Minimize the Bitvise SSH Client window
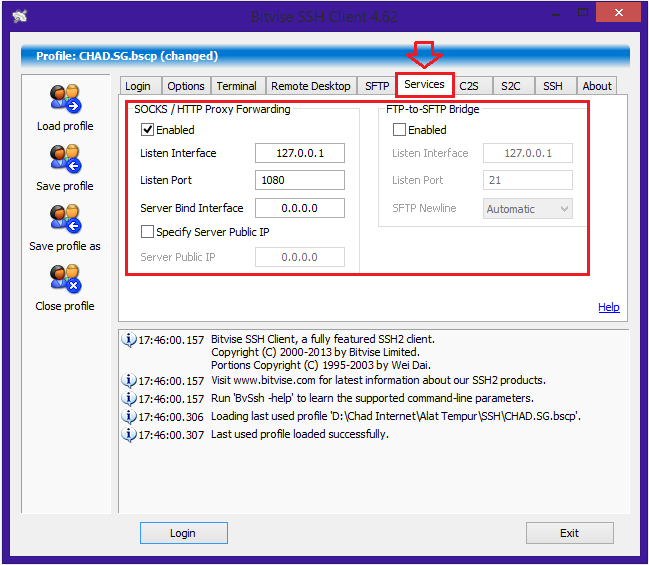This screenshot has width=649, height=565. click(556, 14)
